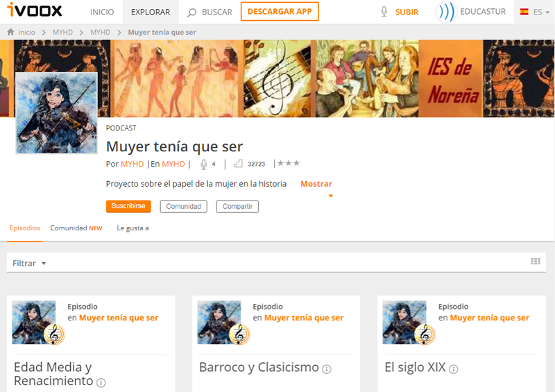Click the Comunidad button

pyautogui.click(x=183, y=207)
